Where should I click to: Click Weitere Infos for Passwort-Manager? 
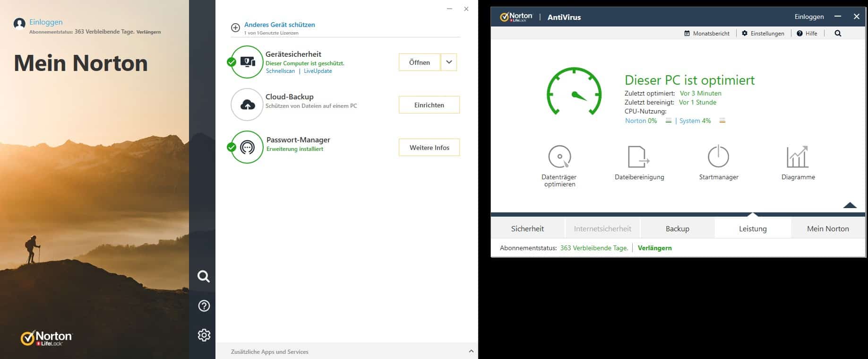(x=429, y=148)
